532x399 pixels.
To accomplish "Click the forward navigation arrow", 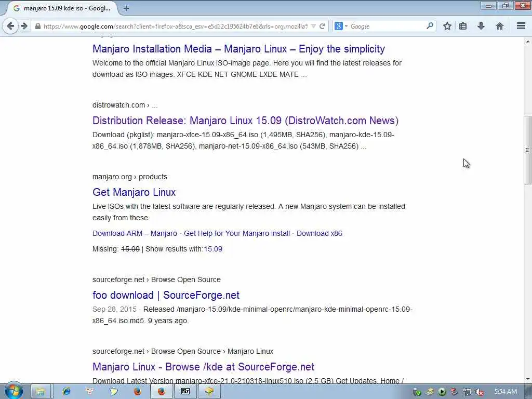I will tap(24, 26).
